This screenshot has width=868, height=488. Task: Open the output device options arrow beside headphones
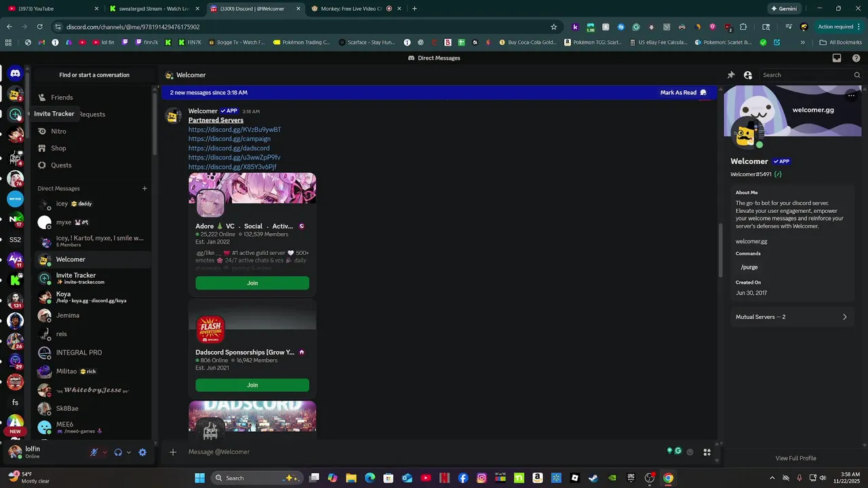[x=129, y=452]
